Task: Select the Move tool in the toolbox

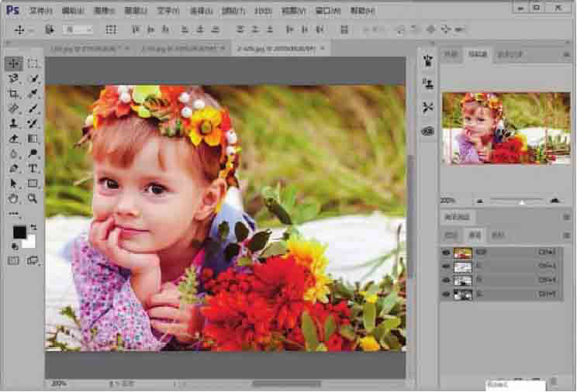Action: [14, 64]
